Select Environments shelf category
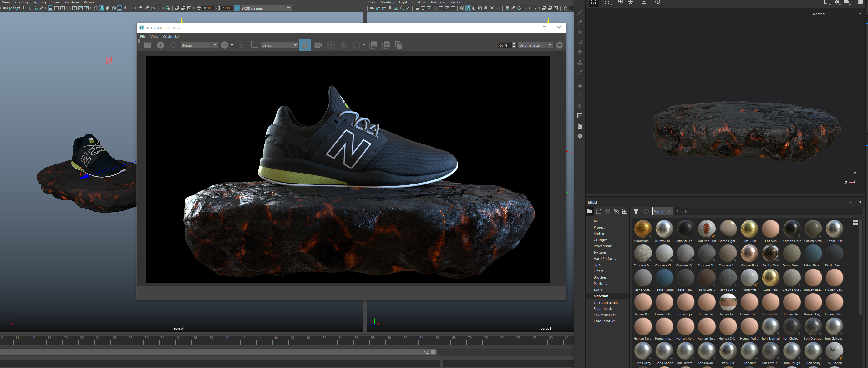 [604, 315]
